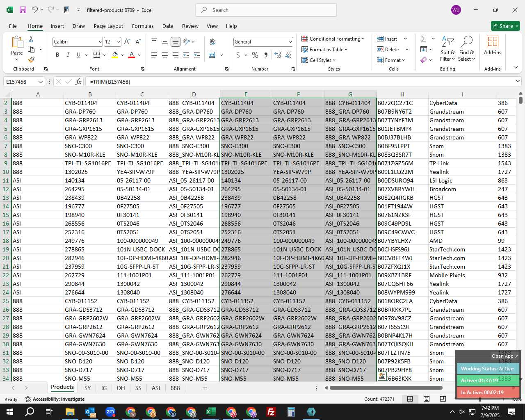Open the File menu
This screenshot has height=420, width=525.
[x=13, y=26]
